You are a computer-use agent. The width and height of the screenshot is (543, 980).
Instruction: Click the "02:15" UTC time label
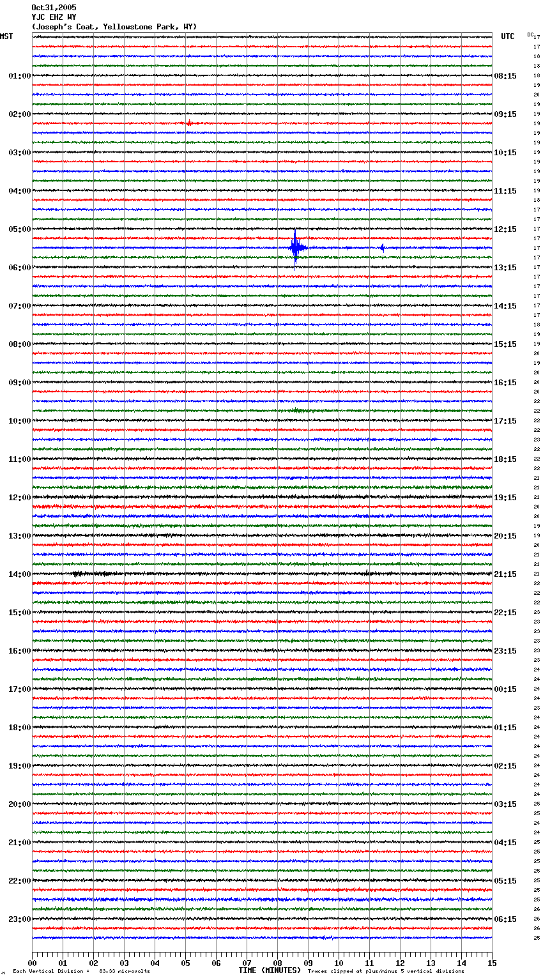(505, 766)
